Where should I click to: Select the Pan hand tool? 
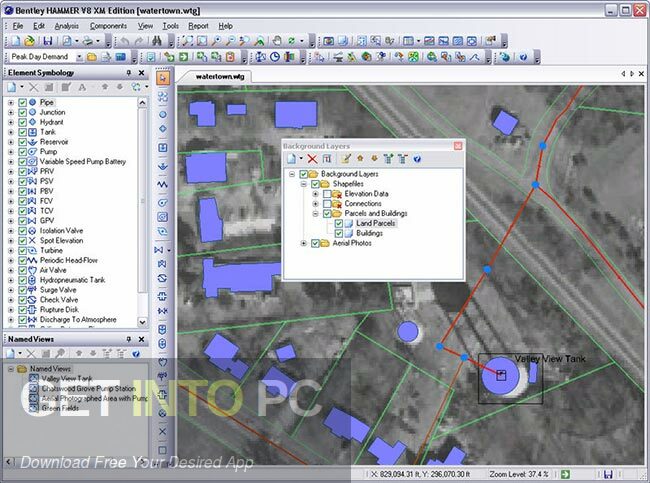pos(276,41)
